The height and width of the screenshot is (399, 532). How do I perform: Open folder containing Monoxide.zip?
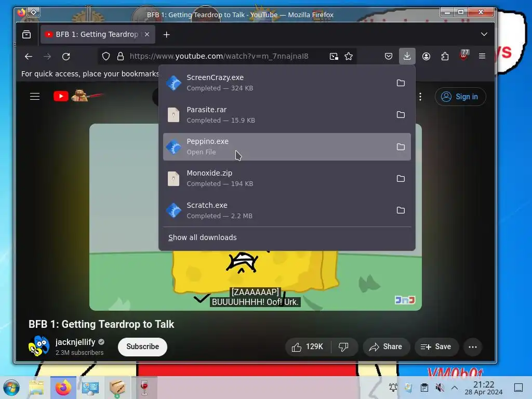tap(401, 179)
